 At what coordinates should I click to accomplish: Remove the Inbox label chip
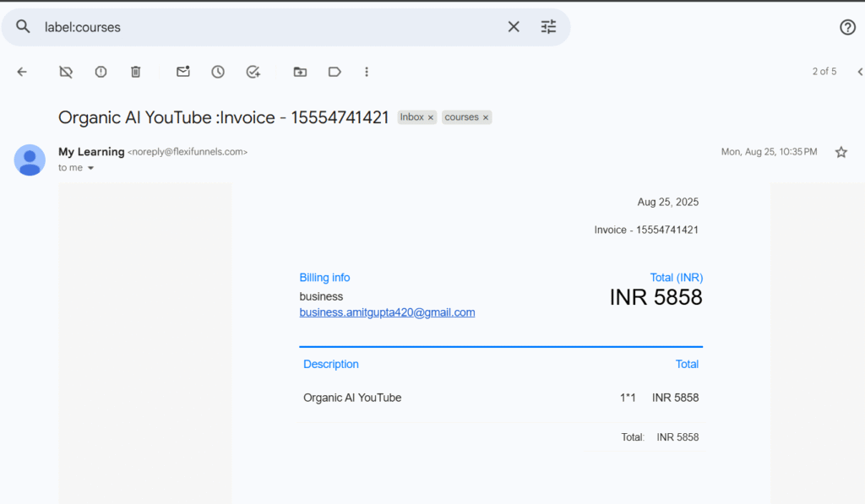(431, 118)
